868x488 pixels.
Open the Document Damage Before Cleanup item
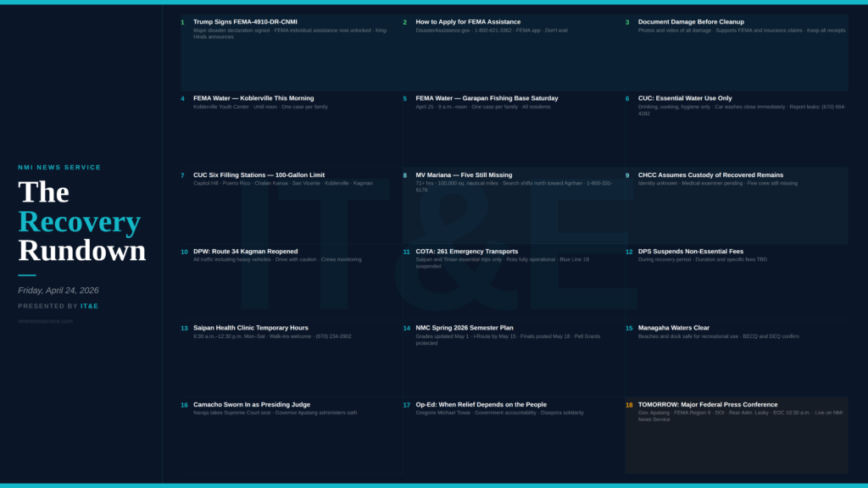691,22
